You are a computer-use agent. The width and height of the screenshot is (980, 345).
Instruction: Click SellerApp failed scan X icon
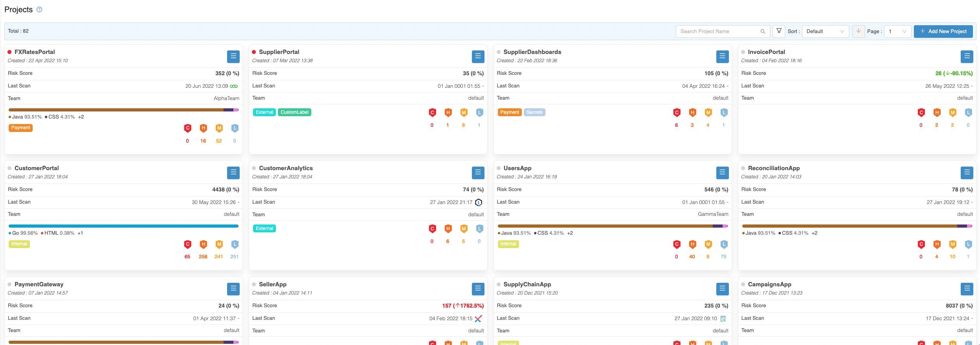pos(478,319)
